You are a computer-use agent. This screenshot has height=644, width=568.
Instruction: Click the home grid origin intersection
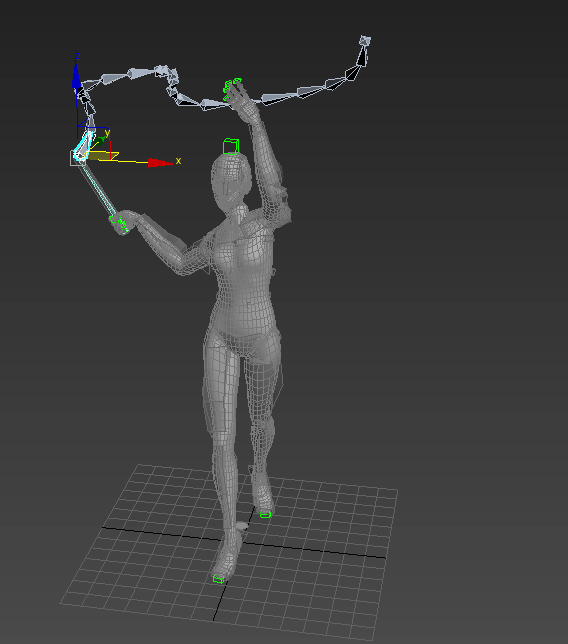(243, 542)
